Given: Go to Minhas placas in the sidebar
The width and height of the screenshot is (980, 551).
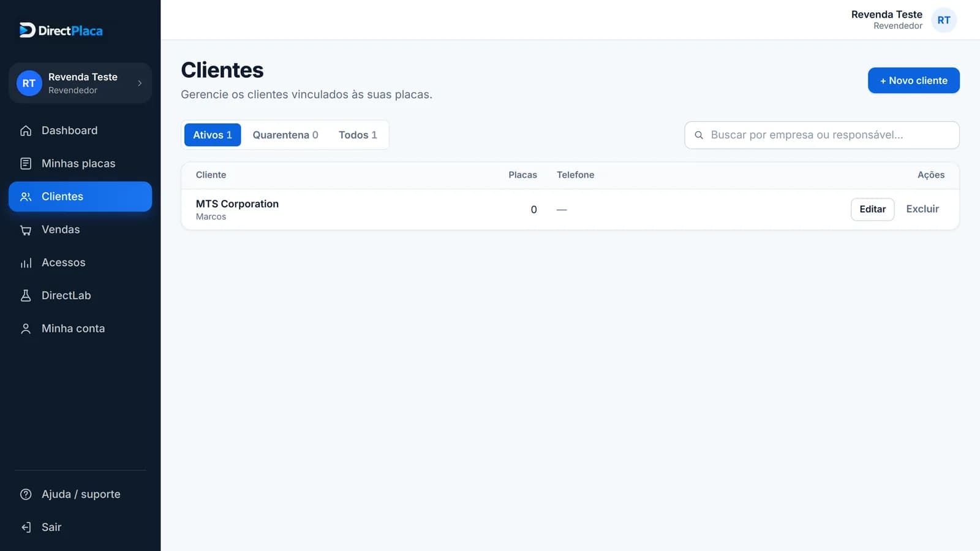Looking at the screenshot, I should [x=80, y=164].
